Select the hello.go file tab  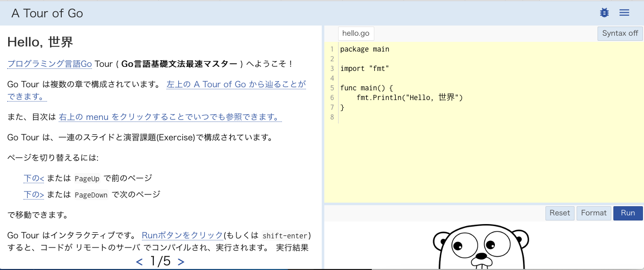tap(356, 33)
